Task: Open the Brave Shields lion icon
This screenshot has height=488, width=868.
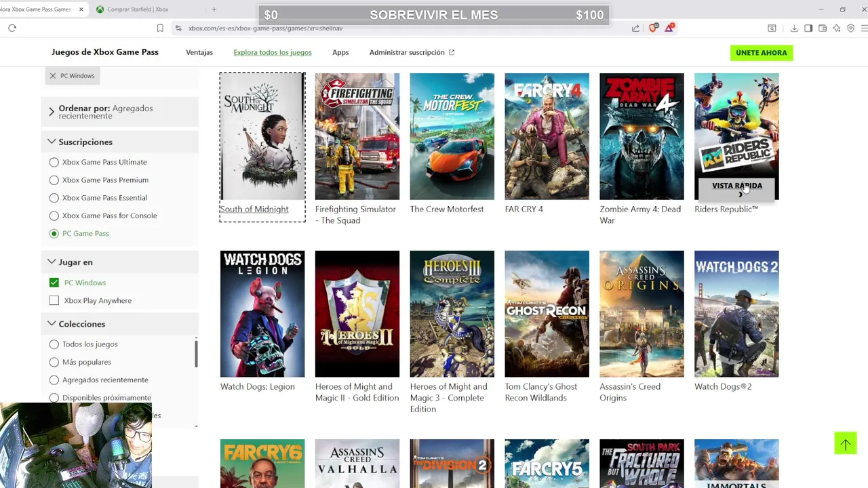Action: [654, 28]
